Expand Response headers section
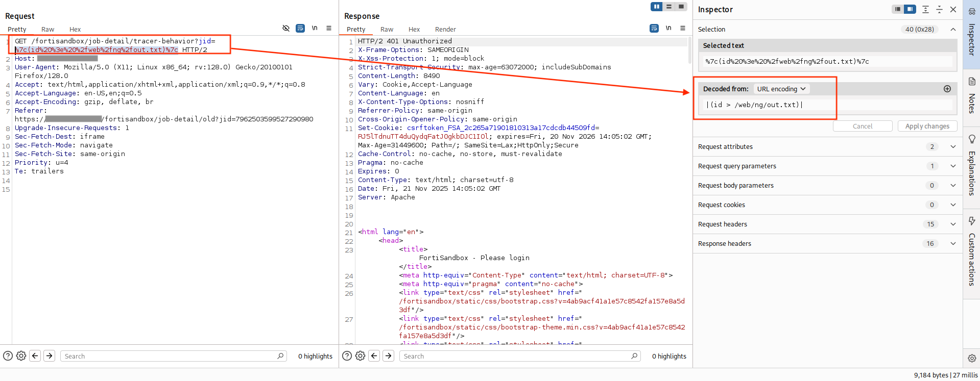 coord(827,244)
